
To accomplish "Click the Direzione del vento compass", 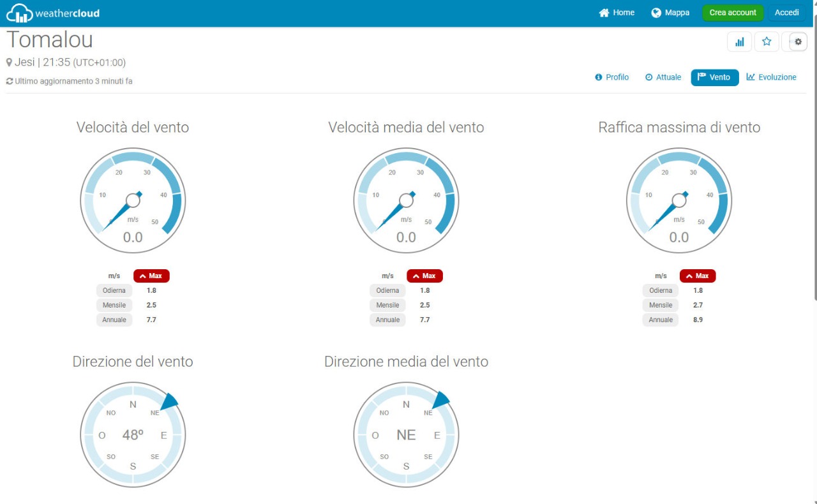I will coord(133,434).
